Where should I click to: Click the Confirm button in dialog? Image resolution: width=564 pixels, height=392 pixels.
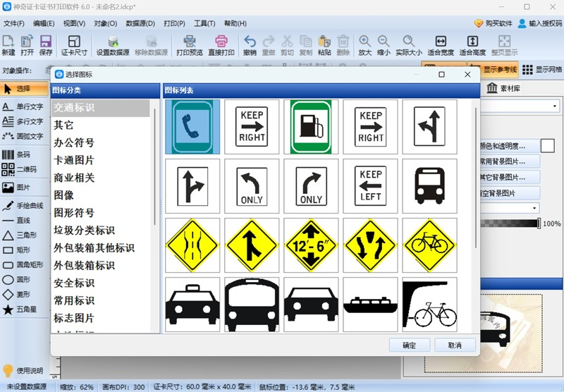pyautogui.click(x=409, y=345)
